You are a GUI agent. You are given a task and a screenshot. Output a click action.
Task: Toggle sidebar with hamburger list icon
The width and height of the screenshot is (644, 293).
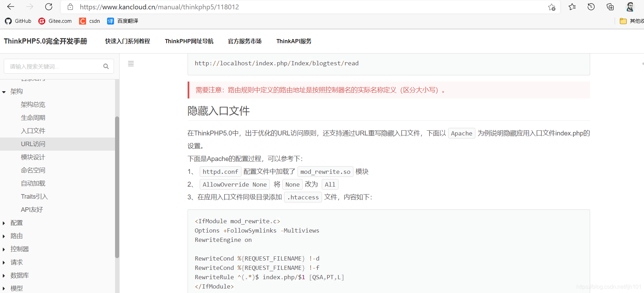click(x=131, y=64)
